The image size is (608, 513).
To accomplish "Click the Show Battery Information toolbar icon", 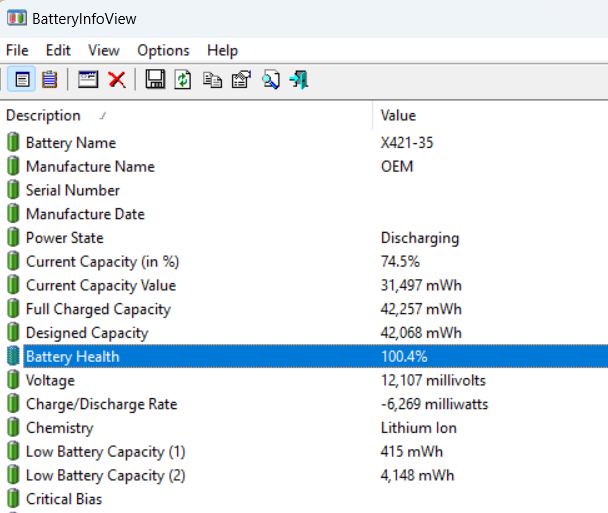I will [x=22, y=80].
